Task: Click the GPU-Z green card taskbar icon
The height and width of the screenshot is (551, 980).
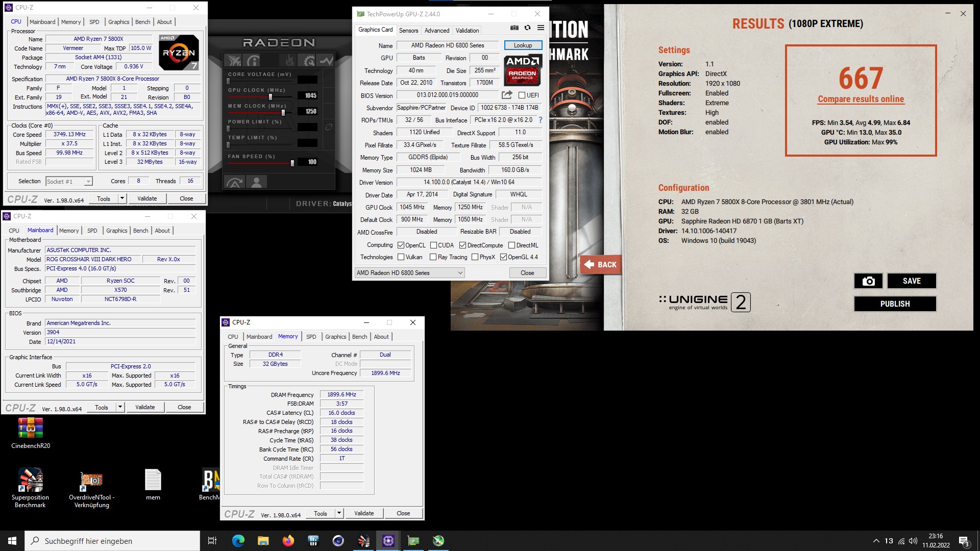Action: tap(413, 541)
